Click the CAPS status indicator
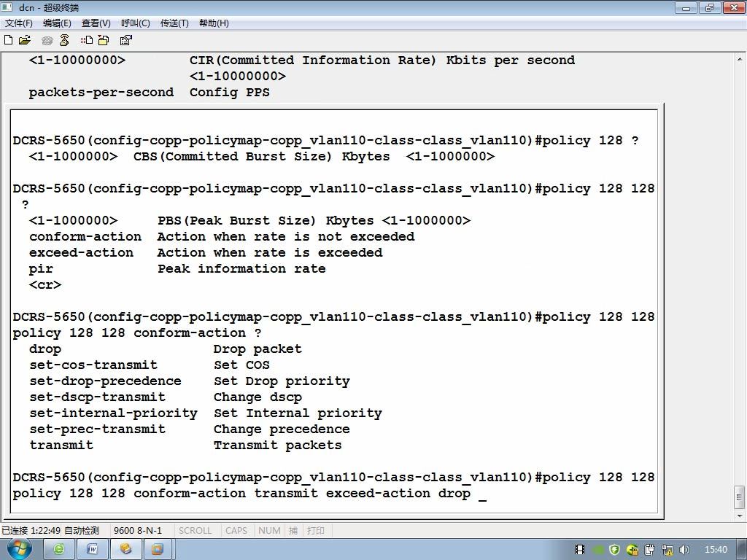This screenshot has width=747, height=560. [236, 531]
